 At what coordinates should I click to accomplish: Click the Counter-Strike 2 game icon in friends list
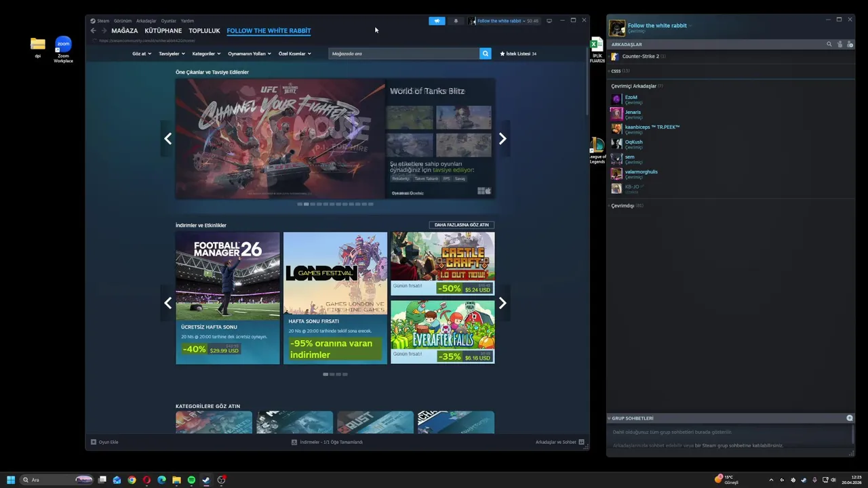615,56
